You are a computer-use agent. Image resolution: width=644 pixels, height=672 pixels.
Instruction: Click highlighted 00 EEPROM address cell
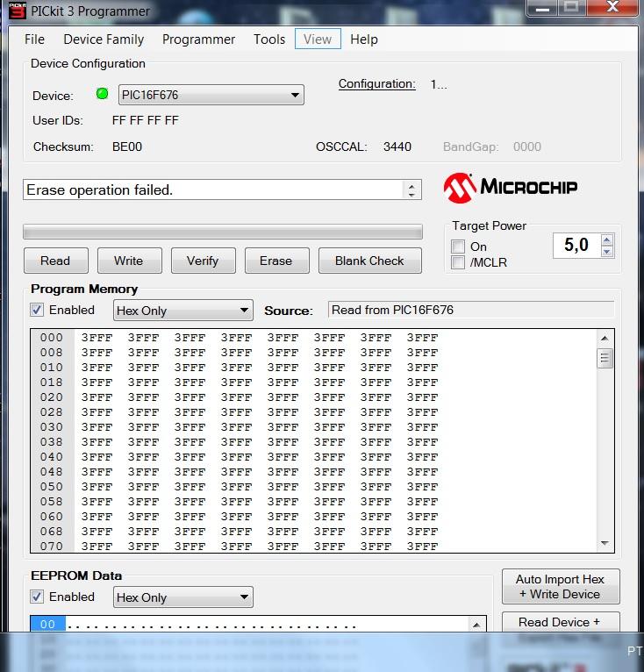47,624
